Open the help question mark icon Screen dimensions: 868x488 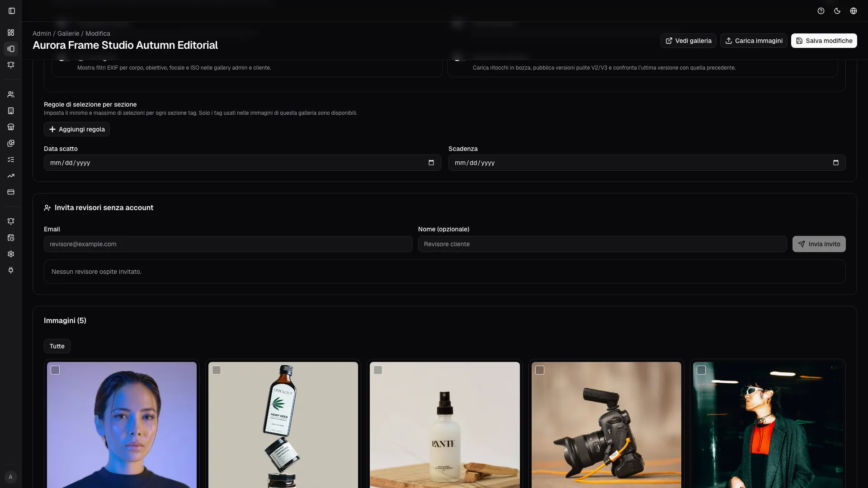tap(821, 11)
